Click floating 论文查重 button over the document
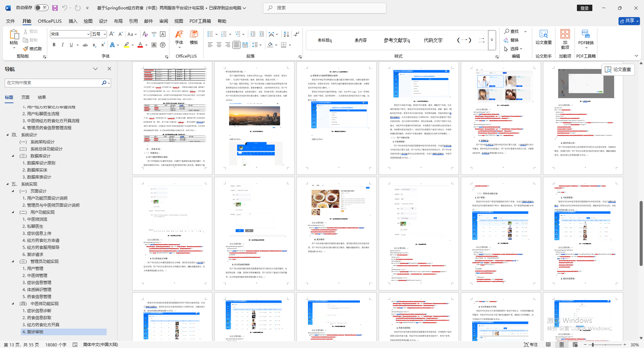The image size is (644, 348). coord(618,69)
